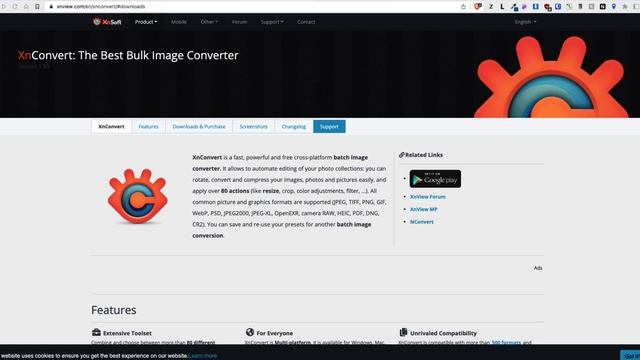
Task: Click the For Everyone globe icon
Action: 250,332
